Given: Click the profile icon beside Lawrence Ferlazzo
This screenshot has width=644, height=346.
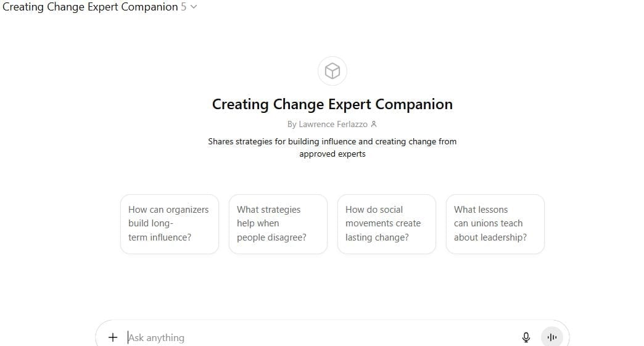Looking at the screenshot, I should (374, 124).
